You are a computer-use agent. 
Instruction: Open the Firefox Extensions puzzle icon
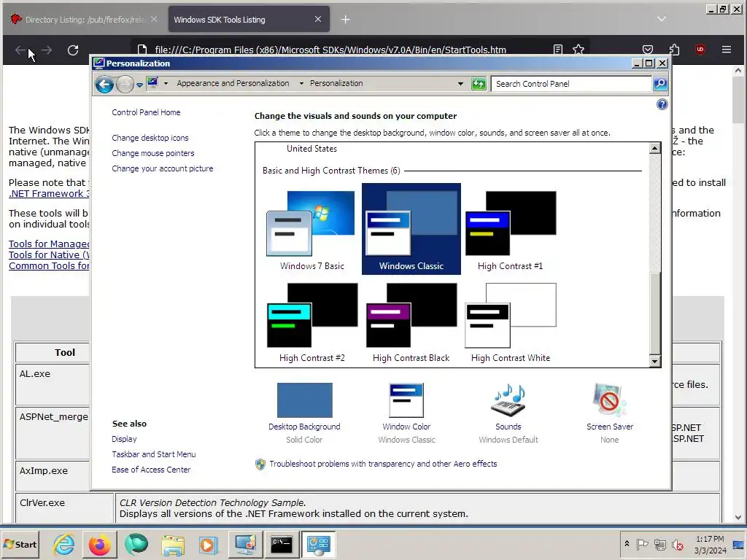coord(674,50)
